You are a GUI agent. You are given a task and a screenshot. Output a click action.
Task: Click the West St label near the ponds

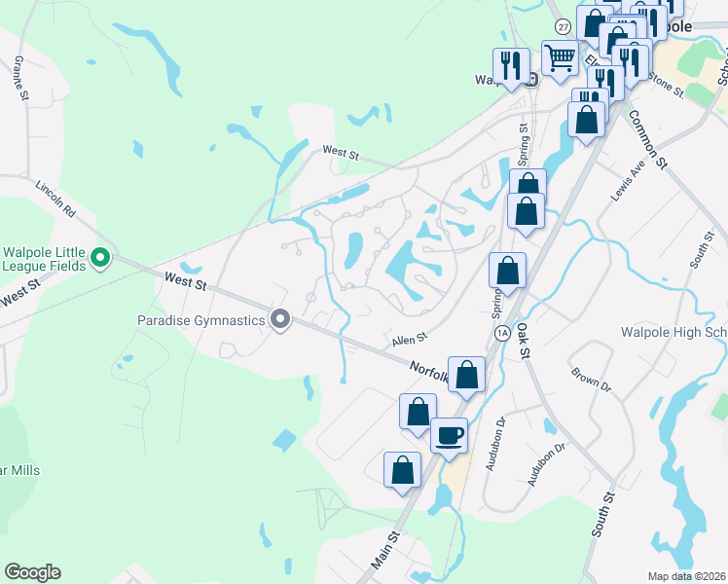tap(341, 153)
